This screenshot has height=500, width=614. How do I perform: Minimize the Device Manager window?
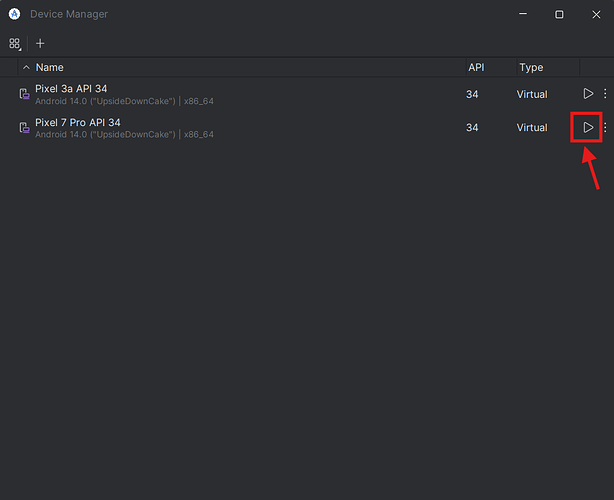pyautogui.click(x=523, y=14)
